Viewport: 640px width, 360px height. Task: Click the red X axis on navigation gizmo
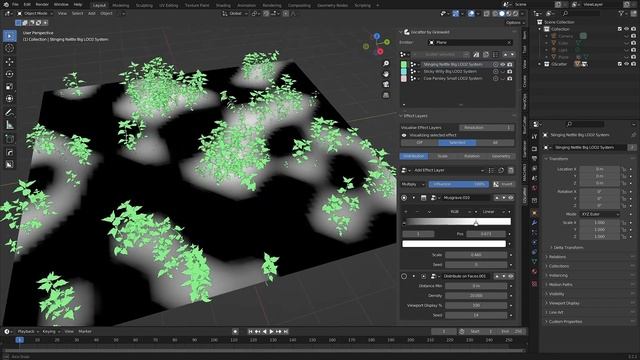[x=380, y=51]
